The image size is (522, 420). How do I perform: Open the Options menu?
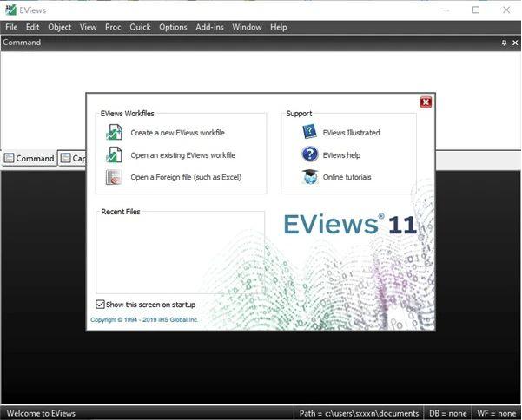point(173,27)
